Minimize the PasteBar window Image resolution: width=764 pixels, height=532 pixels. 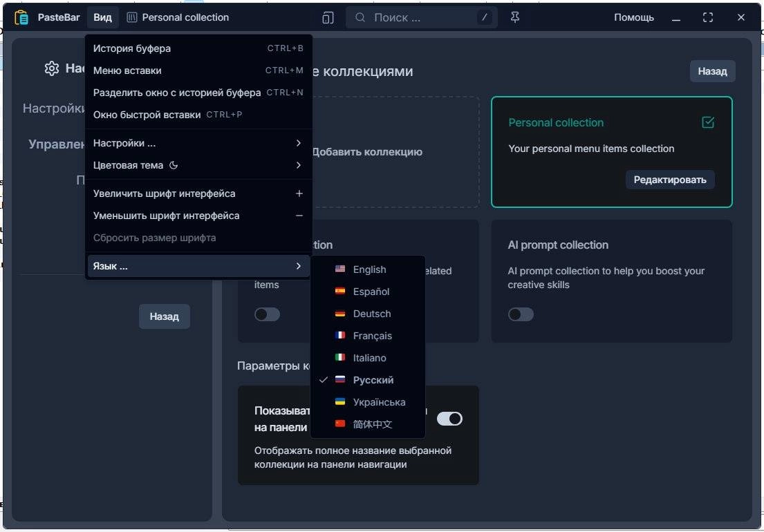pyautogui.click(x=676, y=19)
